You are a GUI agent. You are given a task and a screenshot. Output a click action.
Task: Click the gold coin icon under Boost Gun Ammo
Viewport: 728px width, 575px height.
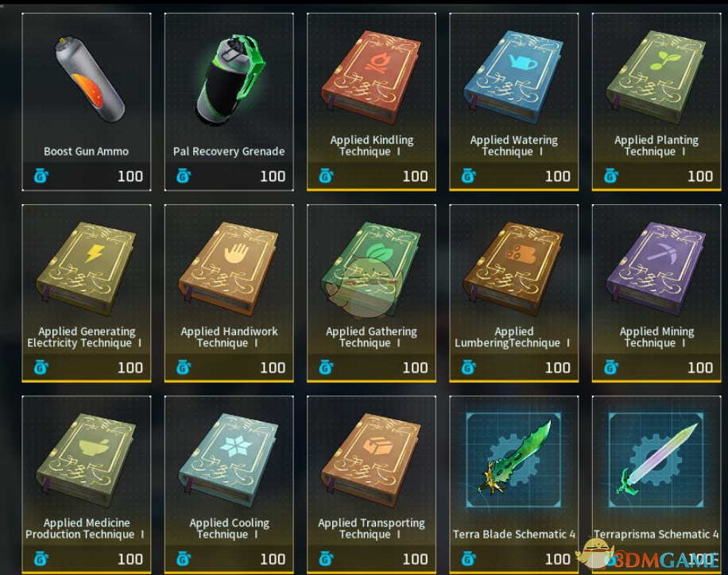pos(41,176)
